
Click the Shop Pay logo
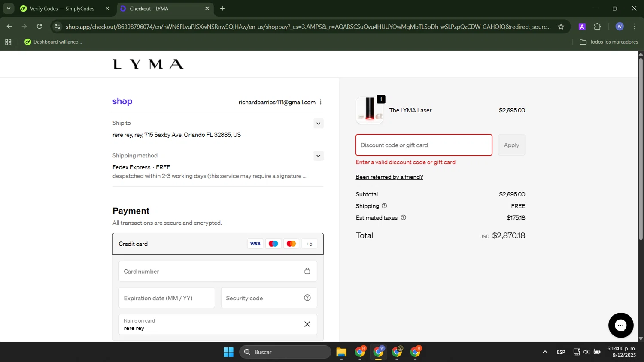[122, 102]
